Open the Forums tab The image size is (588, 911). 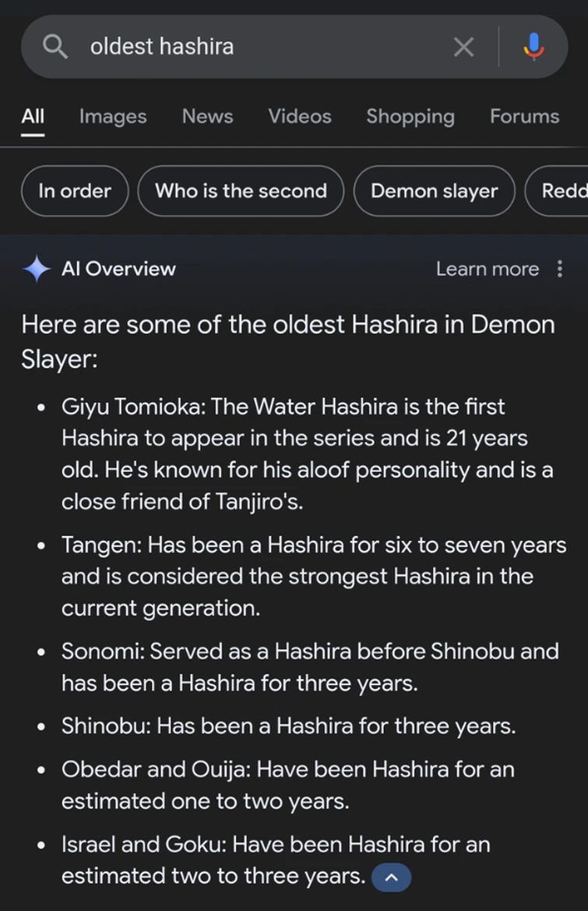coord(524,116)
